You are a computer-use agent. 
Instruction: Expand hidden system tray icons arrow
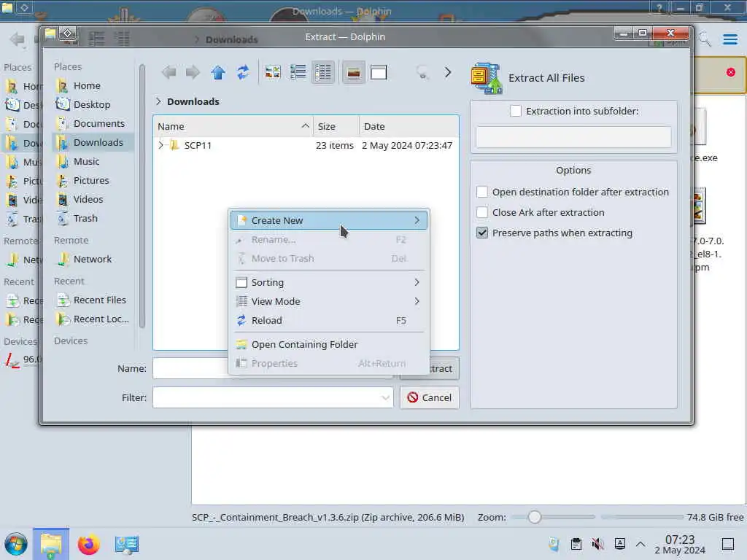[x=640, y=544]
